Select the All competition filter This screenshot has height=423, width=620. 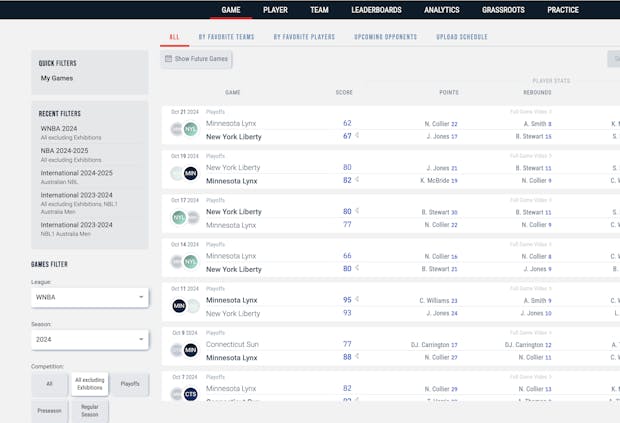click(x=49, y=383)
